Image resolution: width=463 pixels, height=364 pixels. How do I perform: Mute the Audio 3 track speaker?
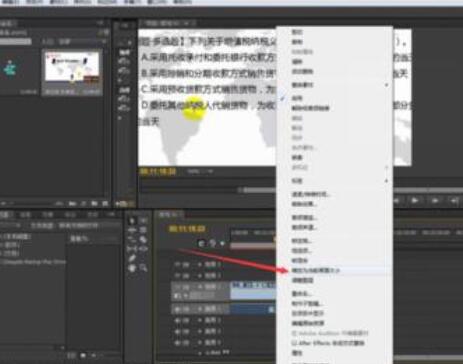pyautogui.click(x=178, y=332)
